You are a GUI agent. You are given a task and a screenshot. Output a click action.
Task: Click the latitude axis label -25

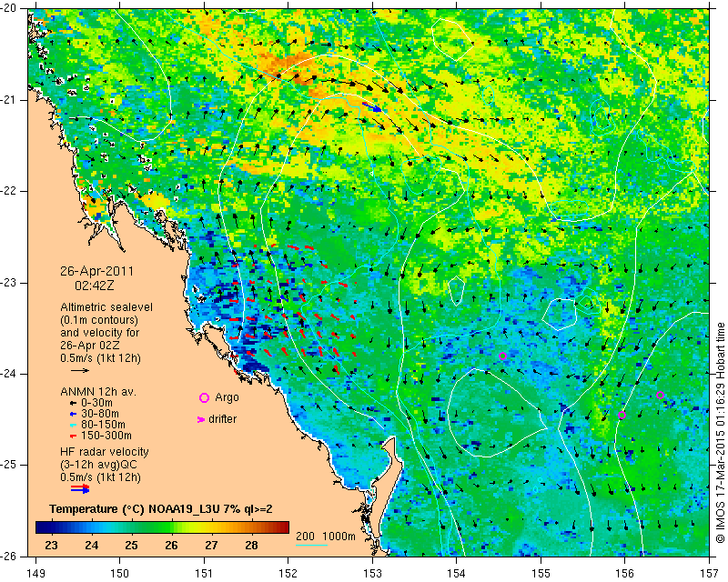point(9,465)
